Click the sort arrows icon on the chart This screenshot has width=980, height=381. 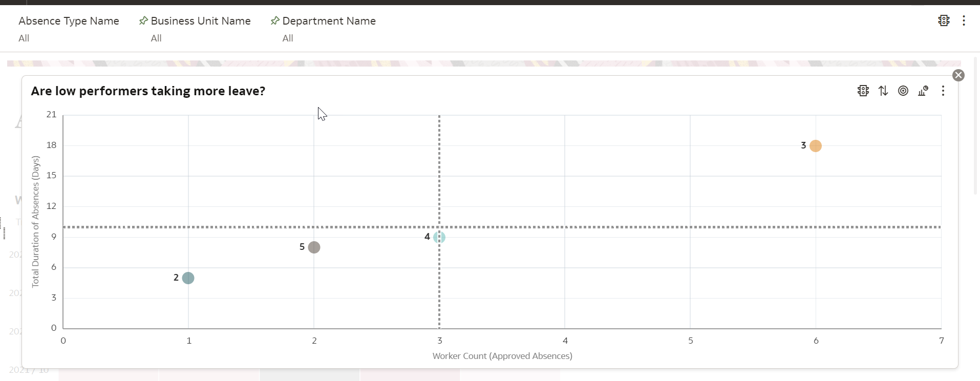click(x=883, y=91)
